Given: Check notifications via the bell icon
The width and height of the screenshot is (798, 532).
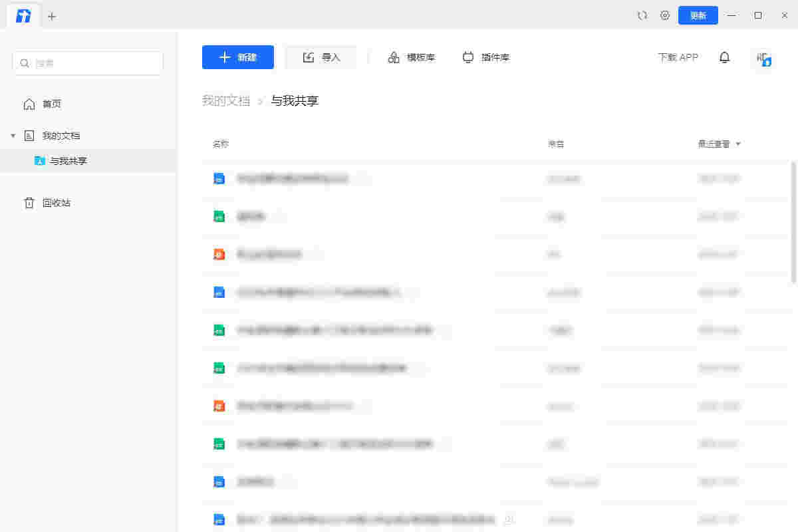Looking at the screenshot, I should click(x=724, y=57).
